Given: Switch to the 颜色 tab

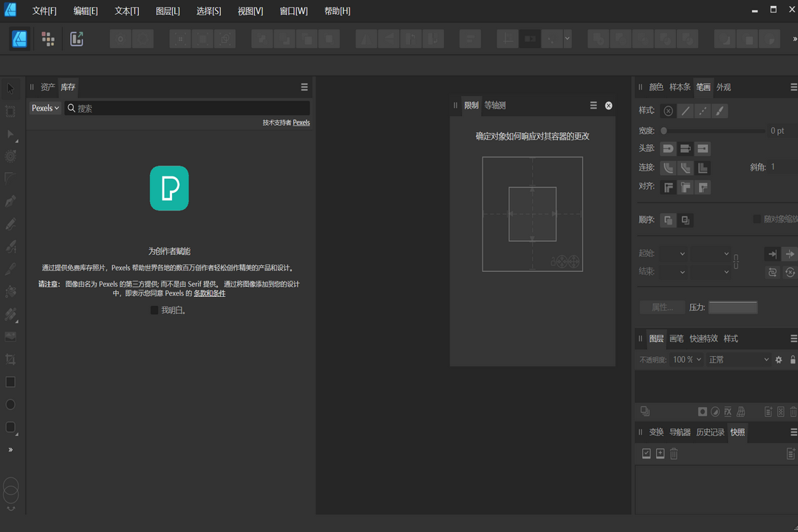Looking at the screenshot, I should (655, 86).
